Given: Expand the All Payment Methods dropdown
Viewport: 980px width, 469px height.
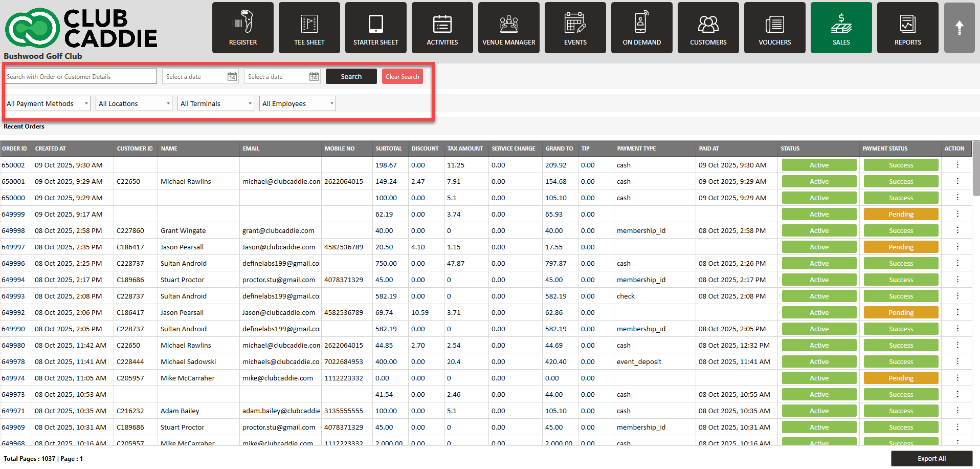Looking at the screenshot, I should click(x=48, y=104).
